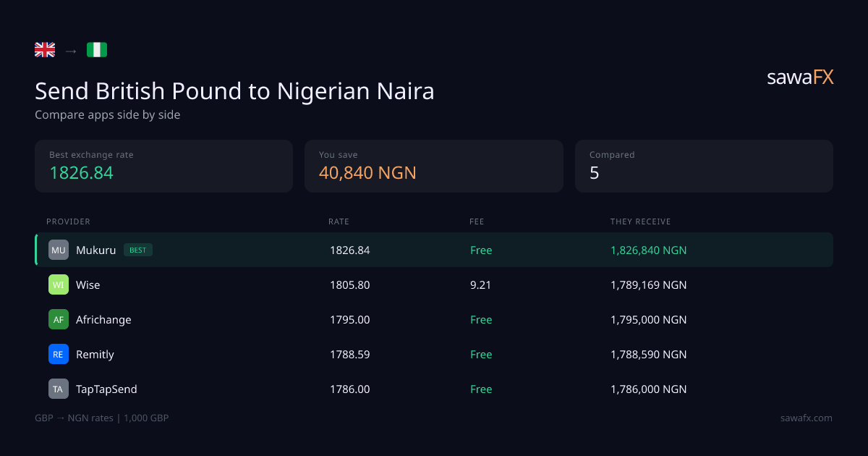Image resolution: width=868 pixels, height=456 pixels.
Task: Select the Remitly provider name
Action: point(95,354)
